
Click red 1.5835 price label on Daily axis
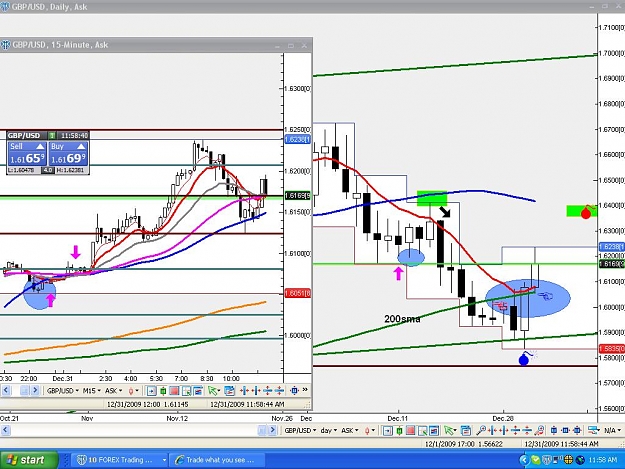click(611, 349)
